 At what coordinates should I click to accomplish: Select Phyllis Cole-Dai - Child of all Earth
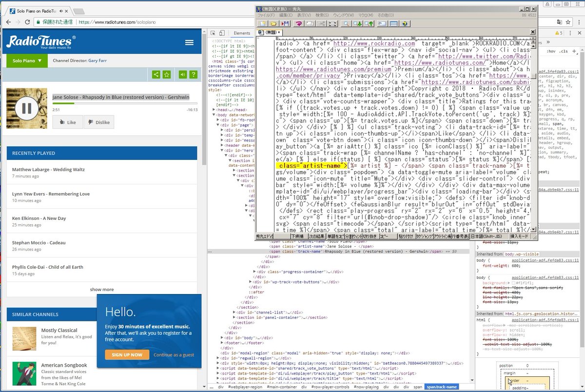[48, 267]
